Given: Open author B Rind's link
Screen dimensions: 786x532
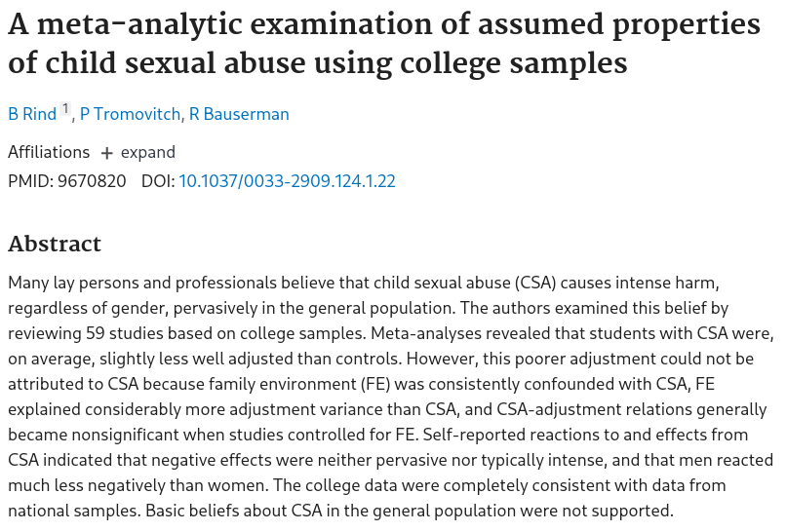Looking at the screenshot, I should tap(32, 114).
